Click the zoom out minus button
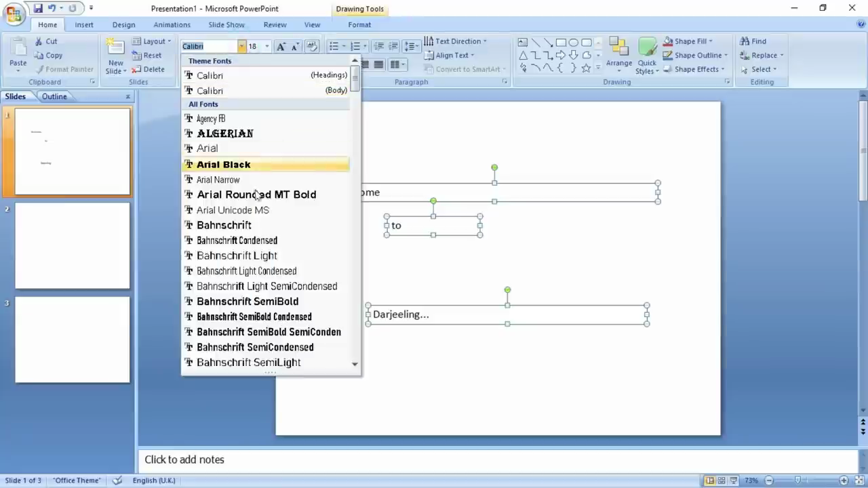This screenshot has width=868, height=488. click(x=769, y=481)
